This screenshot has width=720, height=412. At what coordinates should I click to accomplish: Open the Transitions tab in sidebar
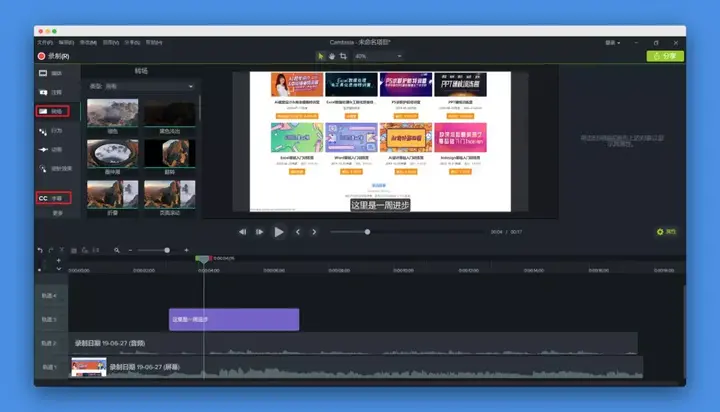pyautogui.click(x=52, y=111)
